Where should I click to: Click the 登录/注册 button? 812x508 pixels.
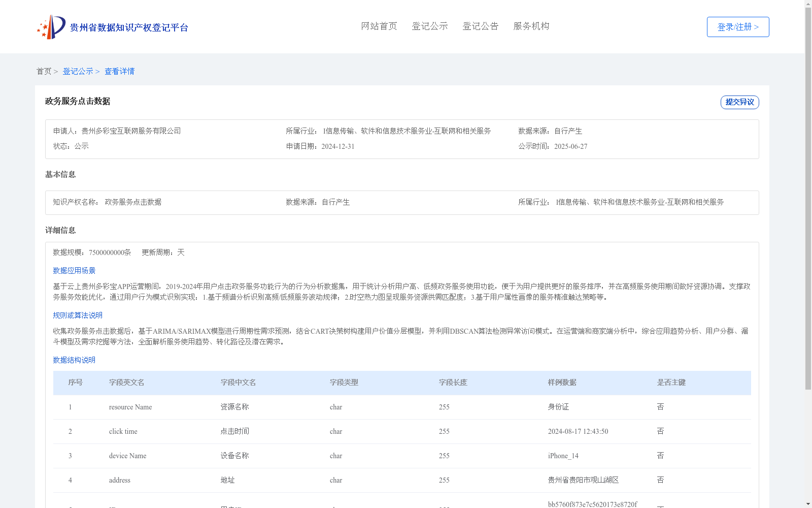[x=738, y=27]
